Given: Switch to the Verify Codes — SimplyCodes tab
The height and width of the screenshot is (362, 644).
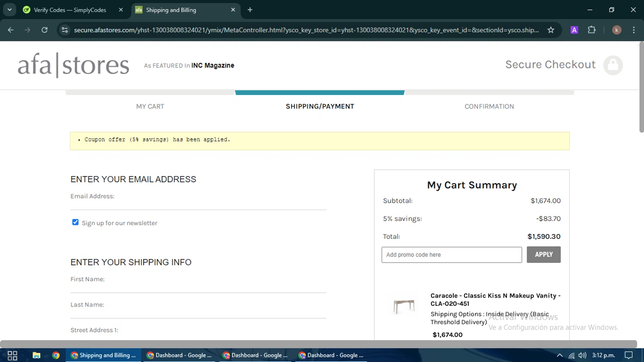Looking at the screenshot, I should [x=70, y=10].
